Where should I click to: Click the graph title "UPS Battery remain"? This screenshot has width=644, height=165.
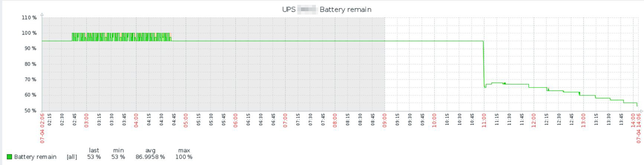coord(327,10)
